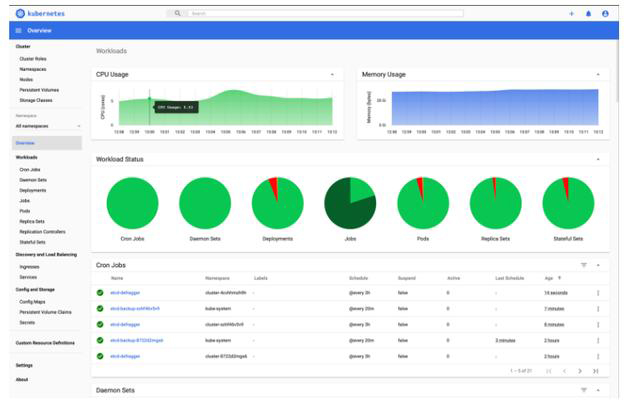This screenshot has width=640, height=400.
Task: Open Stateful Sets in the sidebar
Action: coord(32,242)
